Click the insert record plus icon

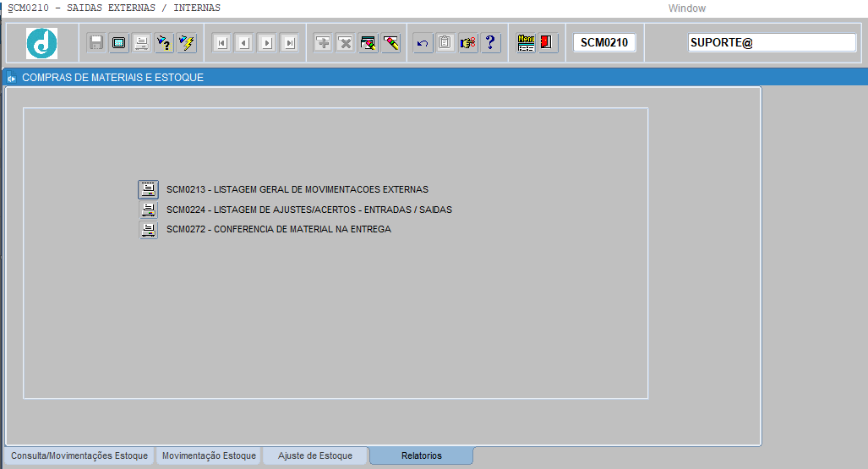(323, 43)
